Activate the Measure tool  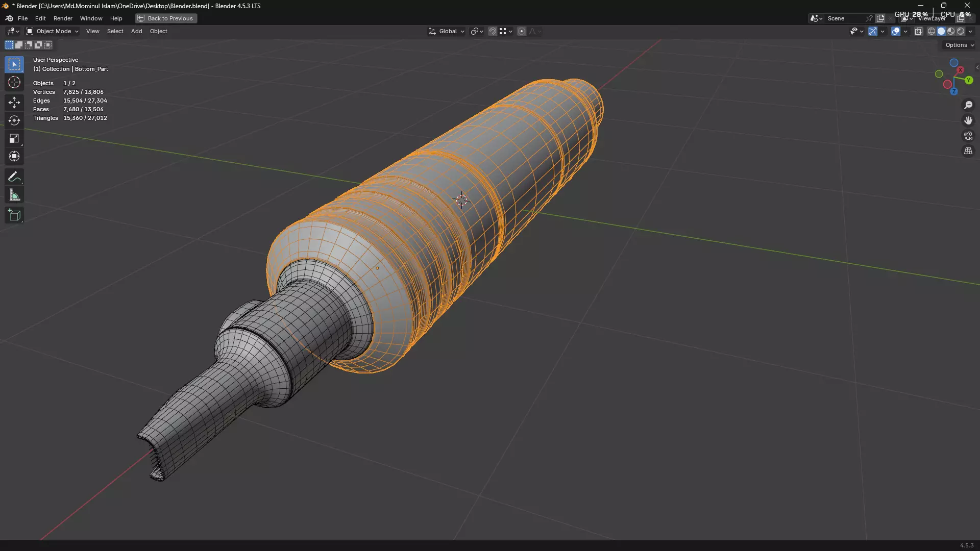(x=14, y=195)
